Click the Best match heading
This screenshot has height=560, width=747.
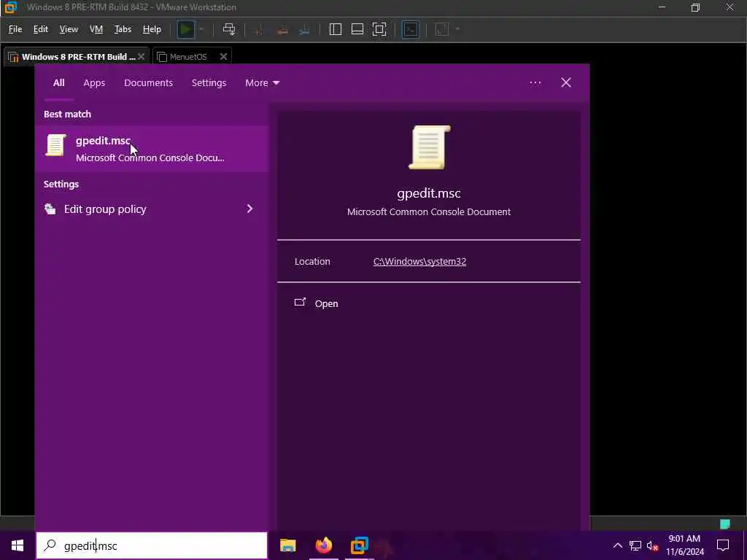67,114
